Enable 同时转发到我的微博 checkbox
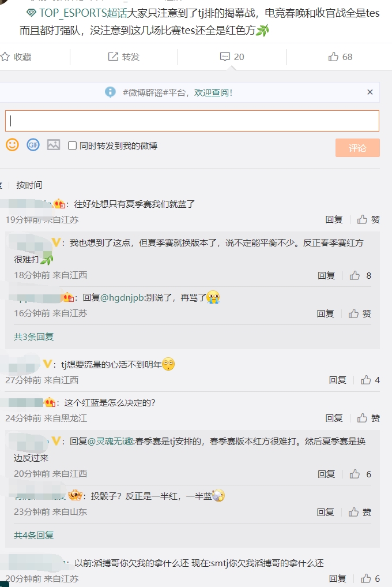392x587 pixels. point(73,145)
